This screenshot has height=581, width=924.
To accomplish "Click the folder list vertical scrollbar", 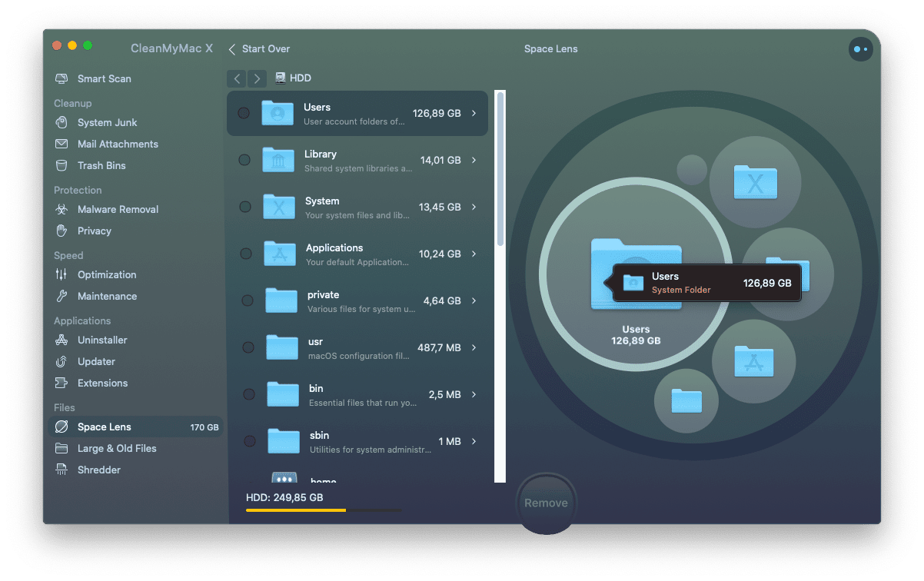I will point(500,169).
